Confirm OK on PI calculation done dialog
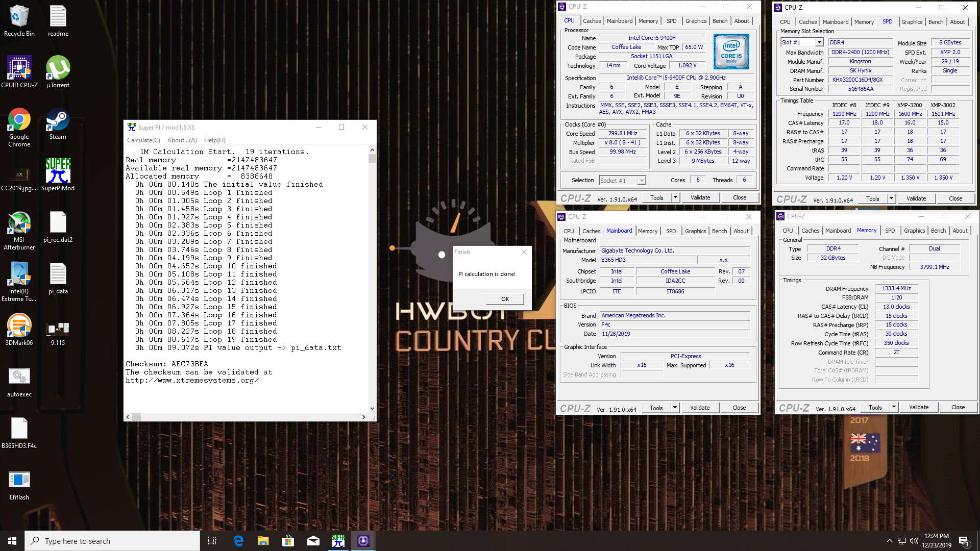The image size is (980, 551). click(505, 299)
